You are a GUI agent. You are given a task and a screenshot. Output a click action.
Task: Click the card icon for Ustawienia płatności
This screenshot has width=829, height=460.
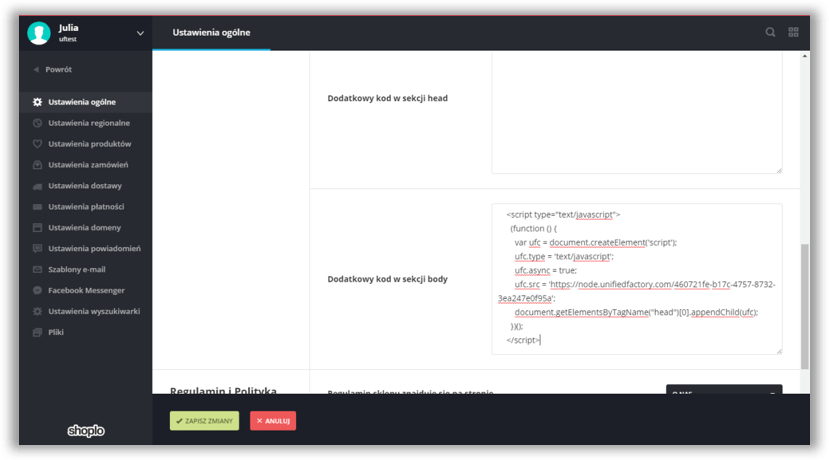point(37,207)
